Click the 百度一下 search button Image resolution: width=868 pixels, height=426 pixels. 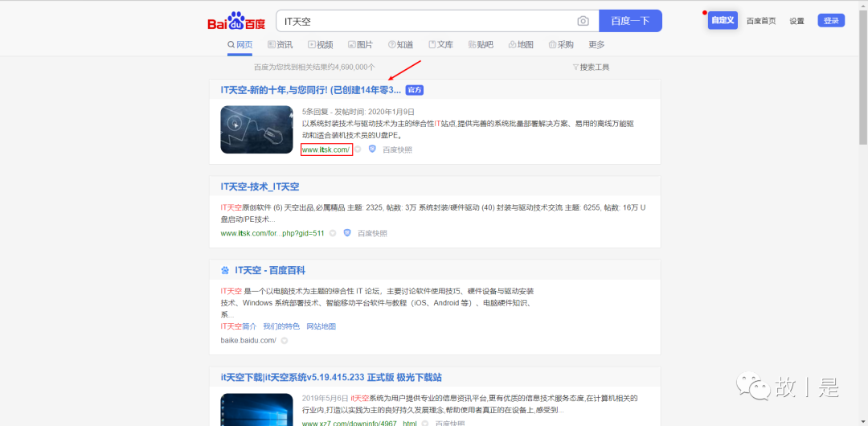(631, 21)
